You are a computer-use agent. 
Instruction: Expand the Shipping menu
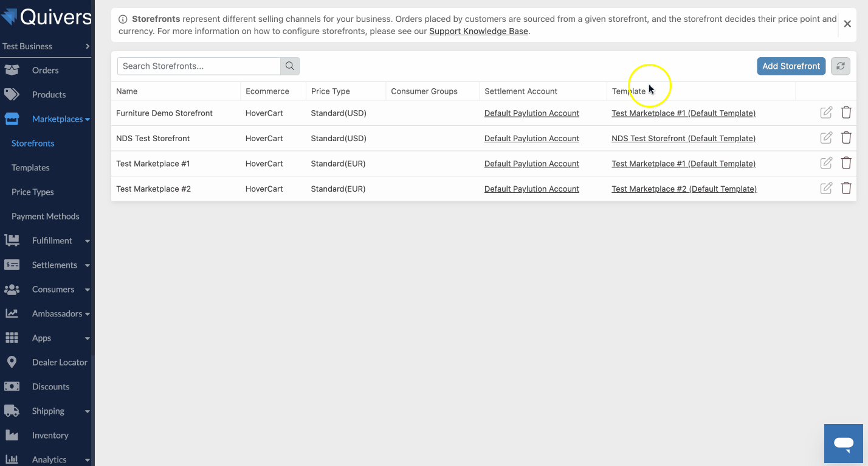[x=88, y=411]
